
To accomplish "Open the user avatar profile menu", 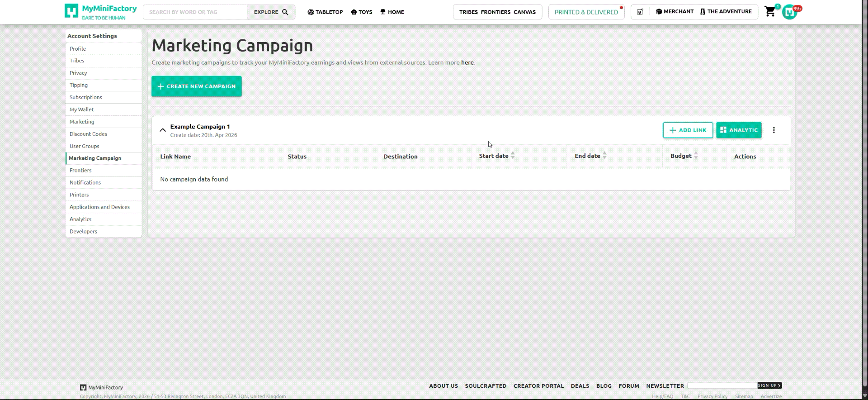I will (790, 12).
